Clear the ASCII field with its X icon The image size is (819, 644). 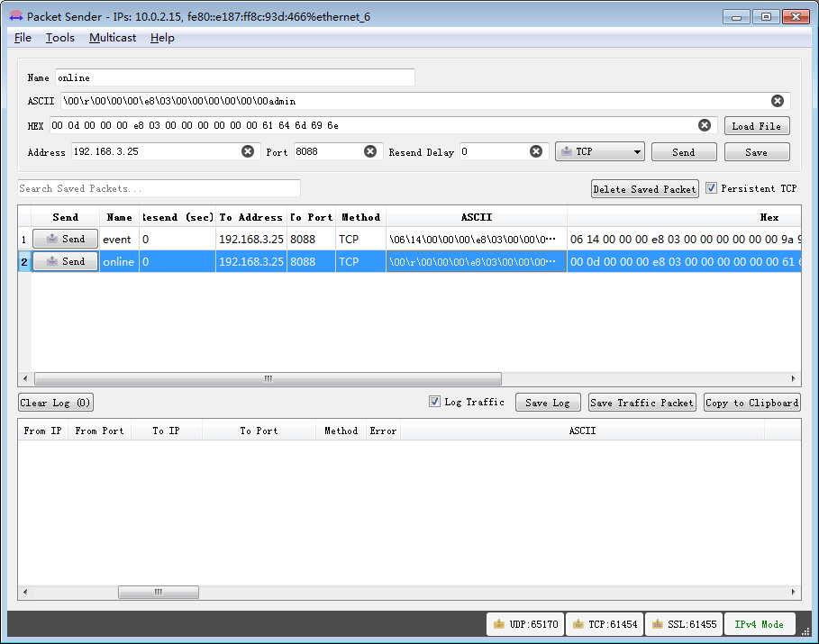(777, 101)
